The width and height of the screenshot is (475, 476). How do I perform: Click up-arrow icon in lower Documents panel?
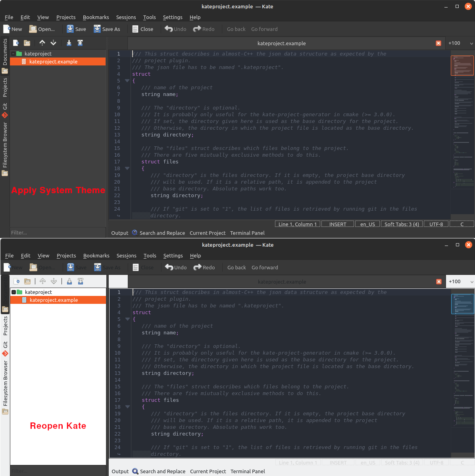point(42,281)
